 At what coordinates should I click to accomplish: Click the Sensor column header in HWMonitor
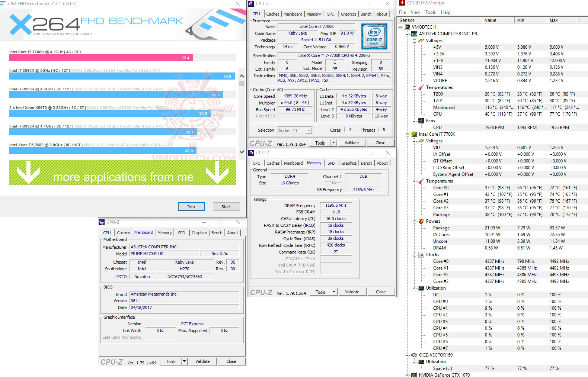pyautogui.click(x=440, y=20)
